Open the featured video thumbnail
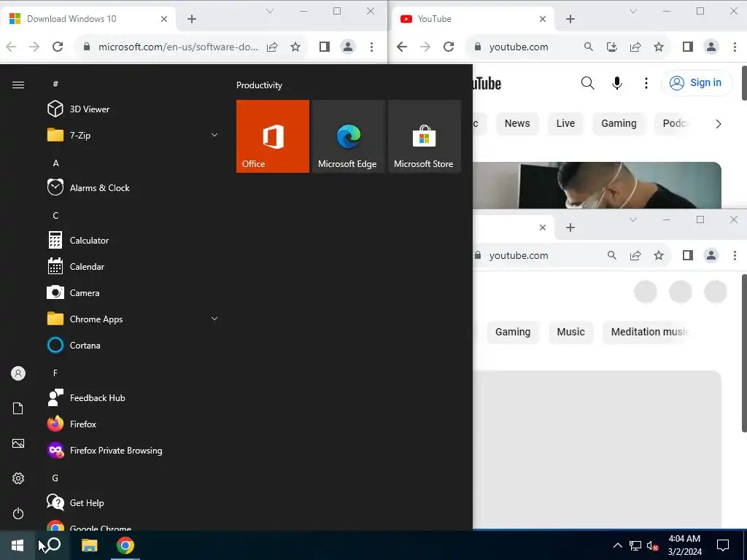747x560 pixels. pyautogui.click(x=597, y=185)
